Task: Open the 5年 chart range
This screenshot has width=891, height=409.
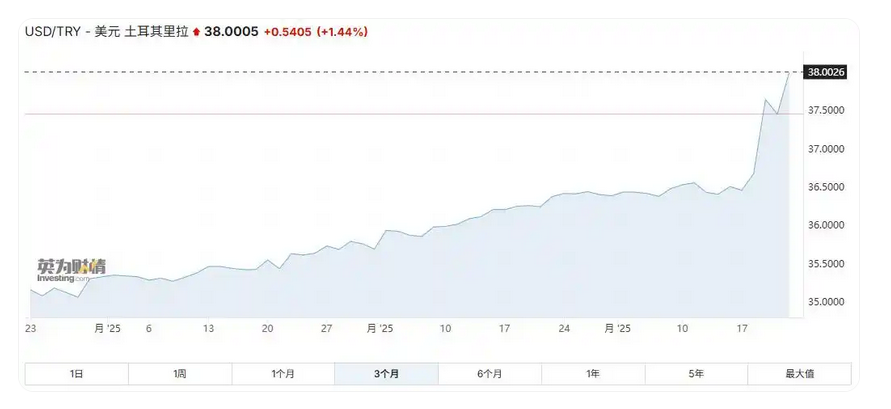Action: tap(696, 373)
